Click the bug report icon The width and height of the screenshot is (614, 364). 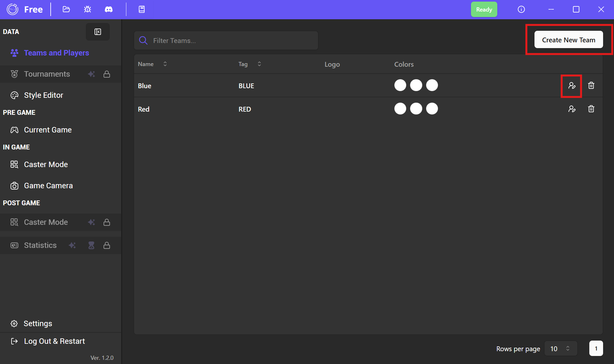tap(88, 9)
